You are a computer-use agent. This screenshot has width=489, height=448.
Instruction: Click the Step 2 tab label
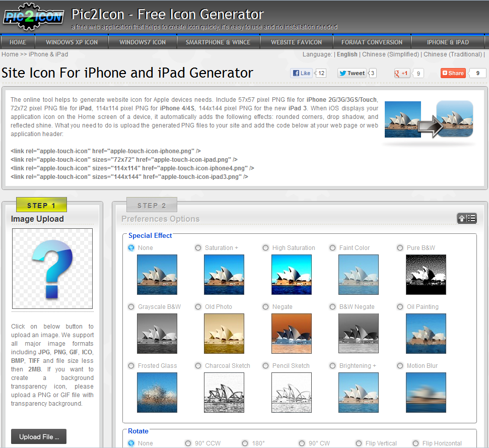point(152,206)
